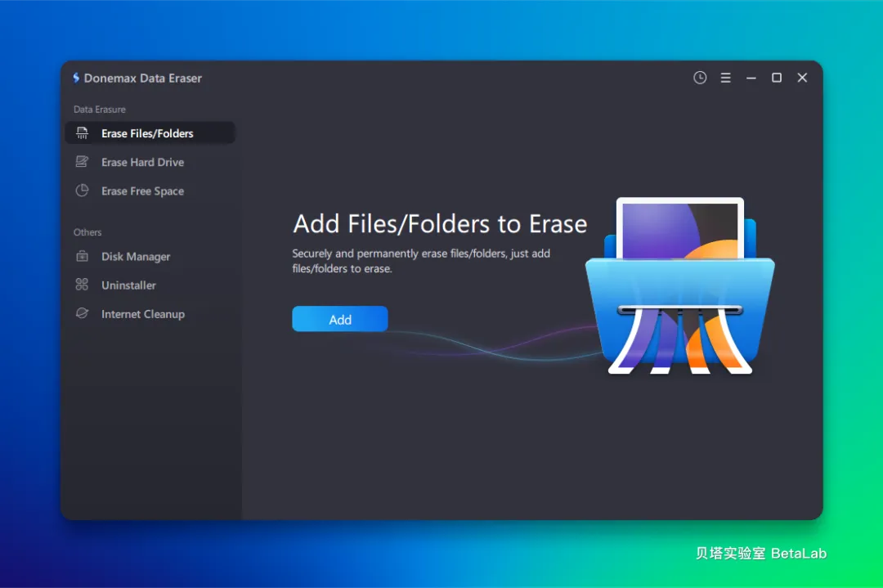
Task: Go to the Erase Free Space section
Action: click(150, 191)
